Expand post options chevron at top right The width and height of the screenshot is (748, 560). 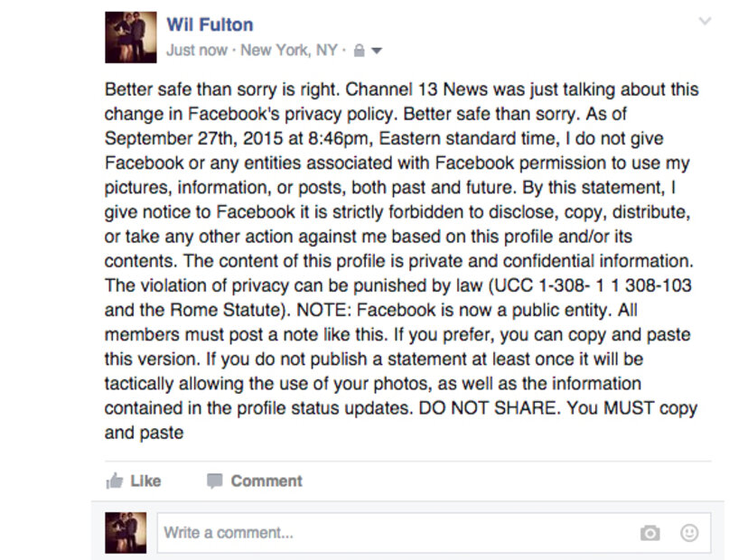coord(705,22)
